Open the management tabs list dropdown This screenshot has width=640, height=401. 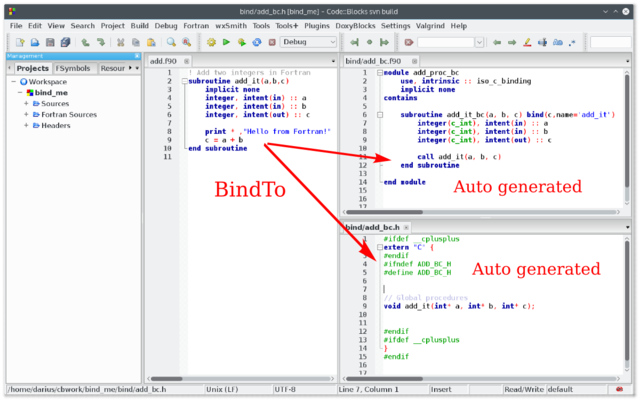click(137, 68)
